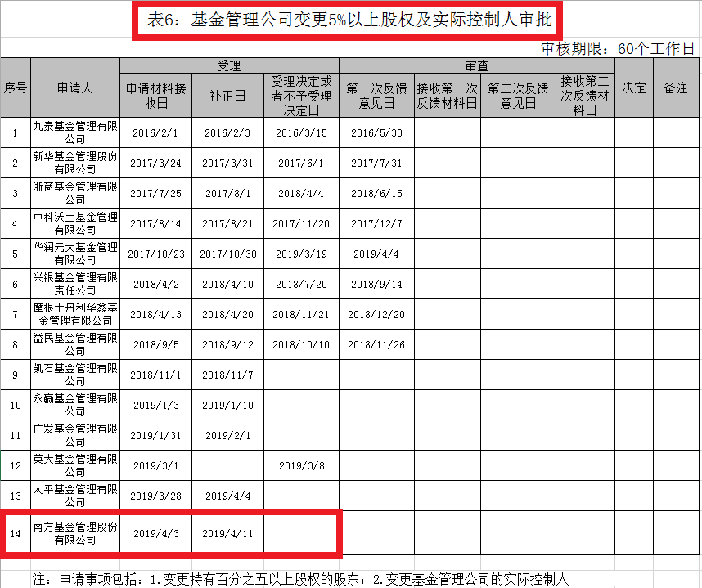Select the cell 凯石基金管理有限公司
This screenshot has width=702, height=588.
pyautogui.click(x=75, y=375)
